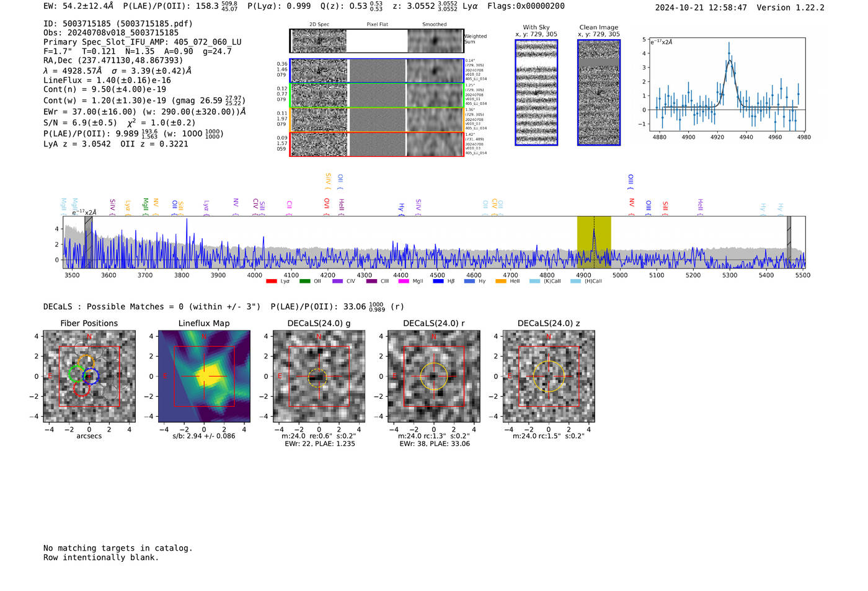This screenshot has width=868, height=591.
Task: Click the red Lyα legend swatch
Action: (x=271, y=281)
